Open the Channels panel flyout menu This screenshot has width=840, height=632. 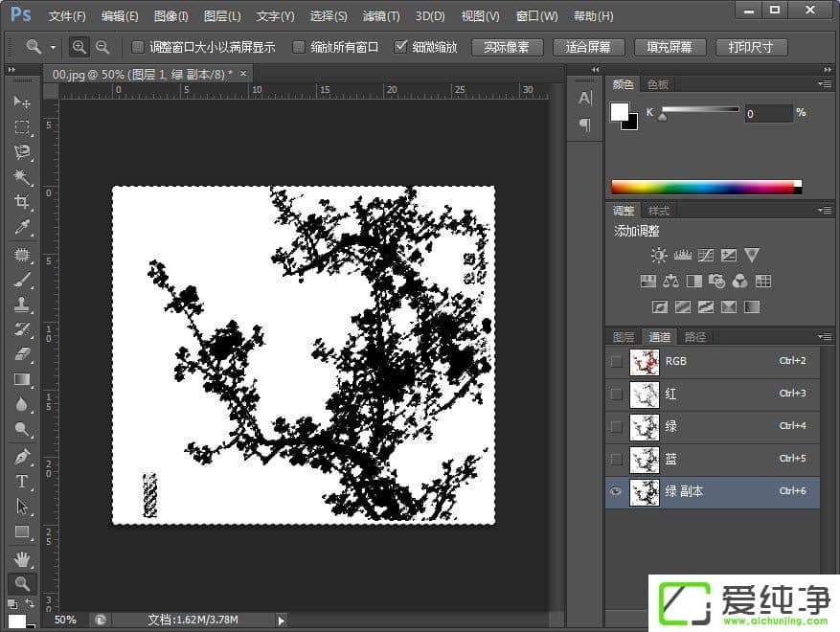click(824, 337)
